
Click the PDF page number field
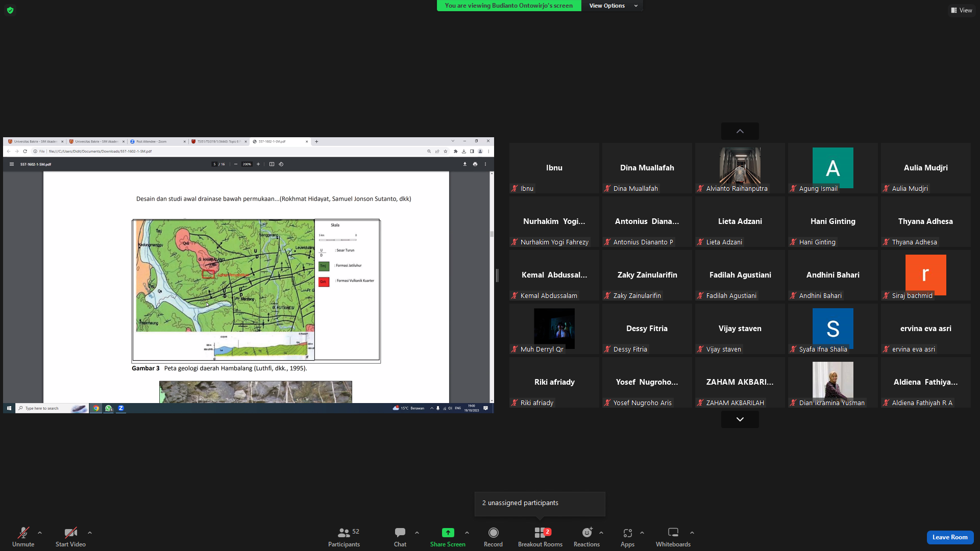tap(214, 164)
